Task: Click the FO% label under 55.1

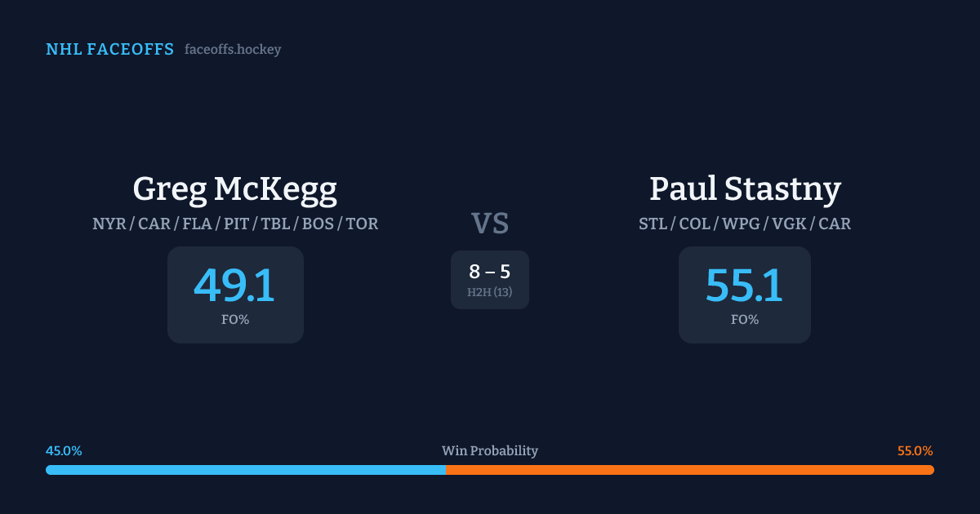Action: [x=745, y=320]
